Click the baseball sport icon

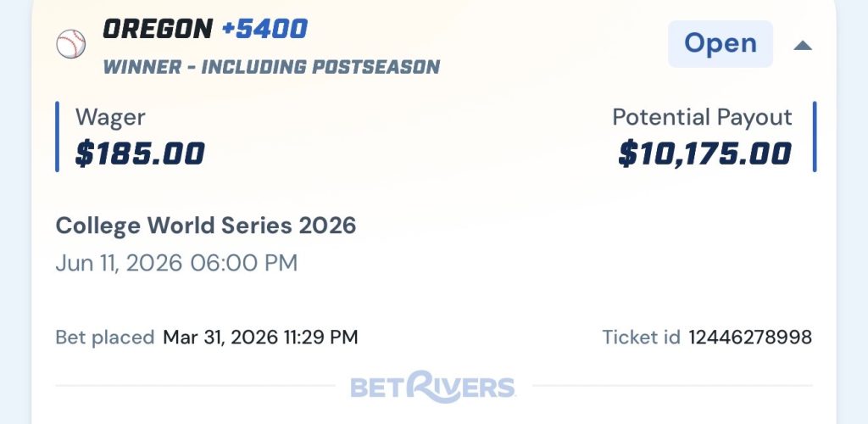point(71,44)
